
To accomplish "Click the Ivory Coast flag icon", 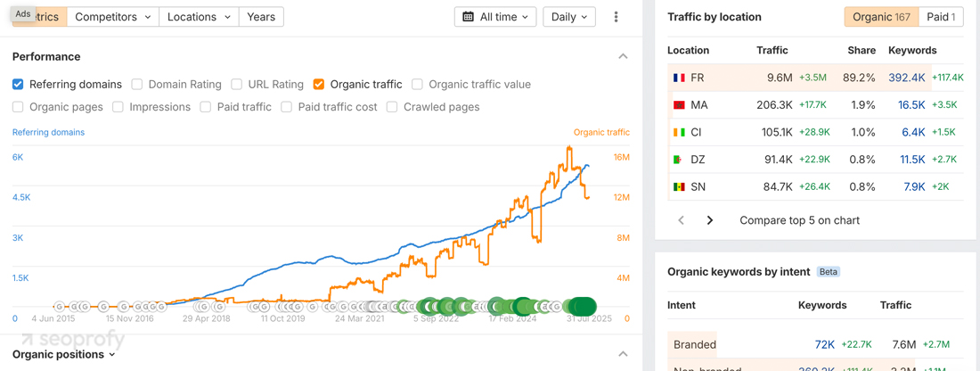I will [679, 133].
